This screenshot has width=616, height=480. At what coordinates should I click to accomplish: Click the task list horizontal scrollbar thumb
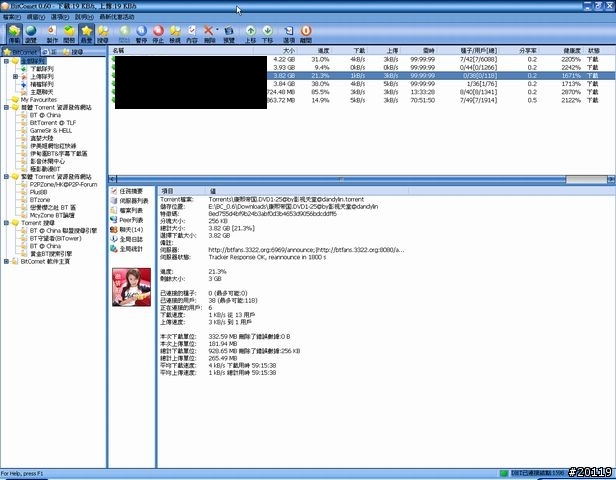click(x=586, y=179)
